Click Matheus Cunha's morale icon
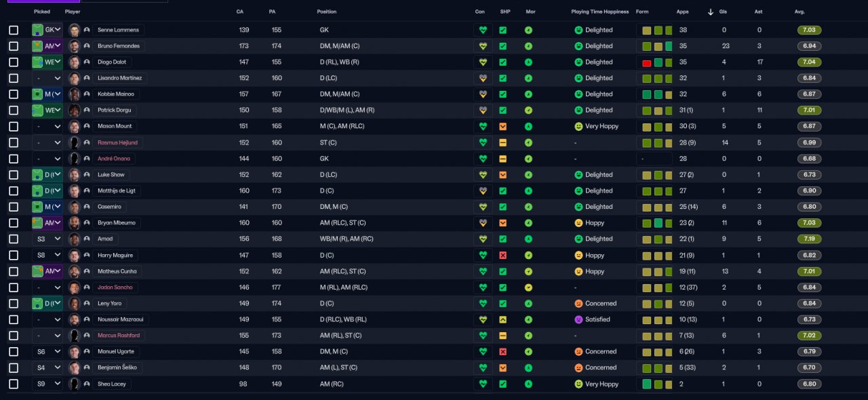Image resolution: width=868 pixels, height=400 pixels. [528, 271]
